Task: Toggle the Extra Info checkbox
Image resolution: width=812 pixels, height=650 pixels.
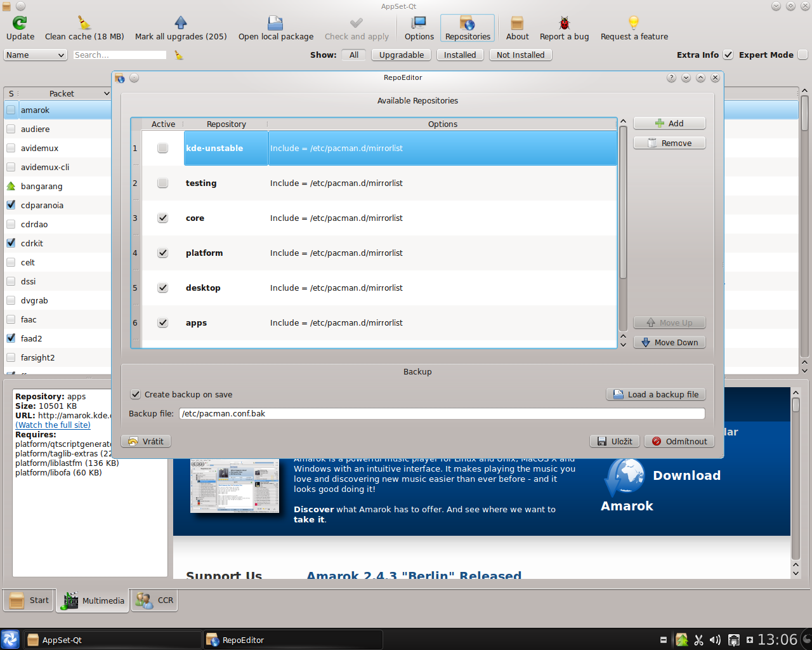Action: (x=728, y=55)
